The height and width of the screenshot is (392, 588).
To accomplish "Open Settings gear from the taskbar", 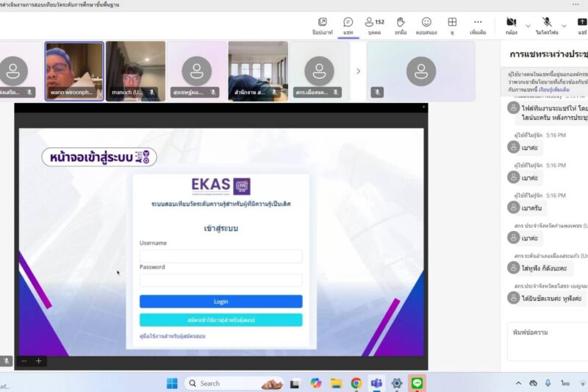I will (397, 383).
